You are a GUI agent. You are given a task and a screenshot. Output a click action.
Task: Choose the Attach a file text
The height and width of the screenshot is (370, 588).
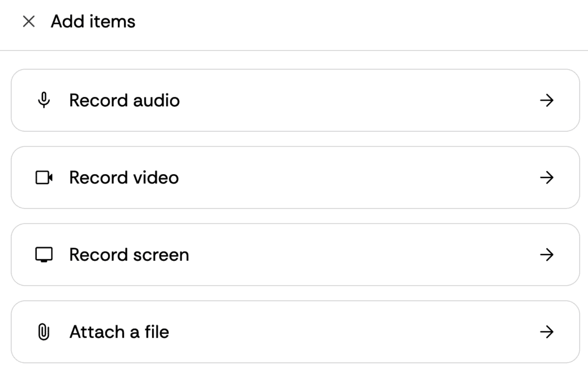[x=119, y=332]
